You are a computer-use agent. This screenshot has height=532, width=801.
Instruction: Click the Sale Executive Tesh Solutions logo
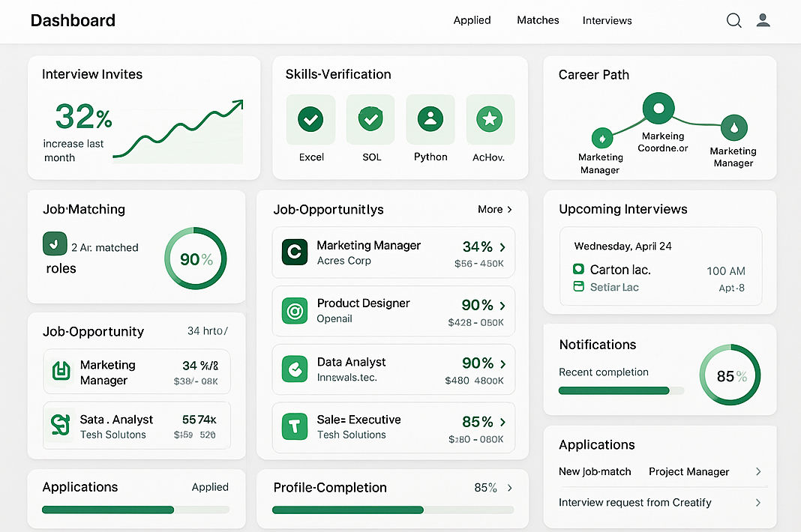point(295,426)
